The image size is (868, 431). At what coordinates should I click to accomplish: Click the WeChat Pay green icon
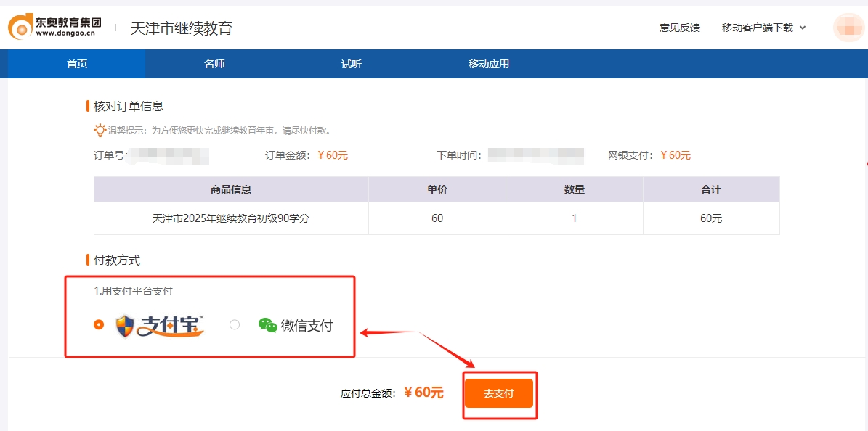tap(267, 324)
